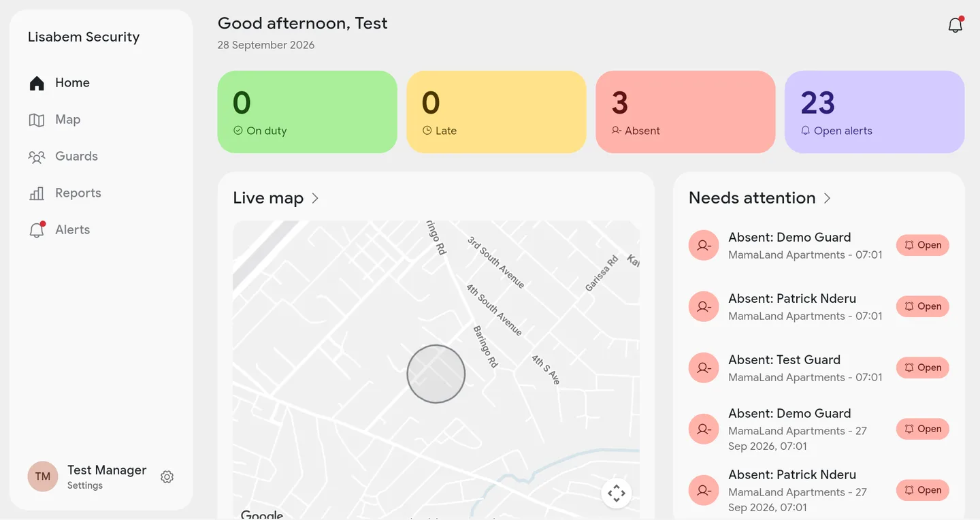The image size is (980, 520).
Task: Select first 'Absent: Demo Guard' alert title
Action: 789,238
